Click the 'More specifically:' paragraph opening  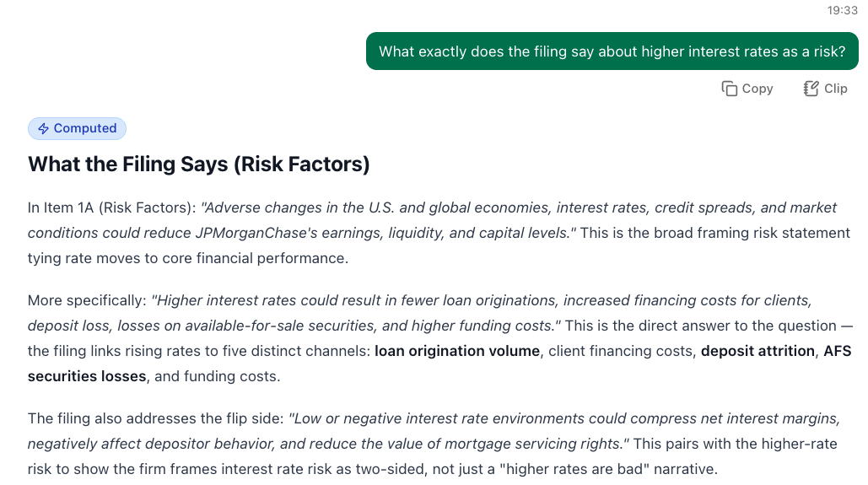pyautogui.click(x=87, y=300)
